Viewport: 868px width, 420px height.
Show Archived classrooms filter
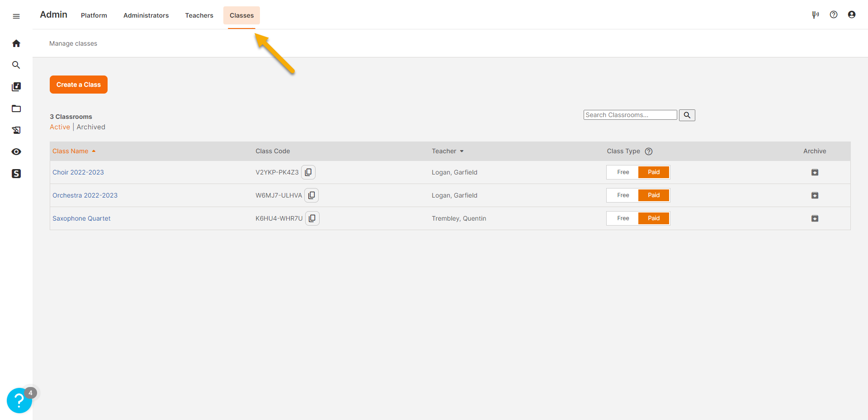tap(91, 127)
